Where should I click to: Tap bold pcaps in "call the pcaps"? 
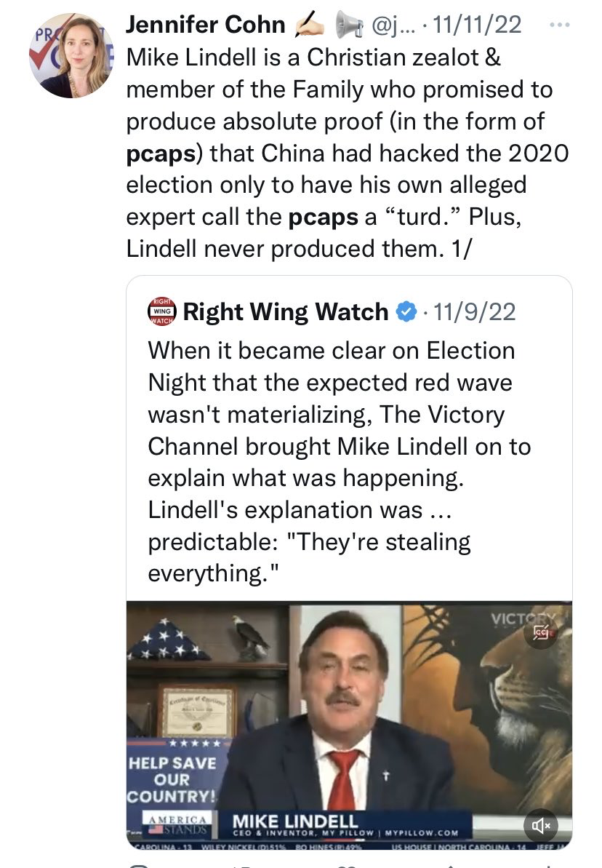[323, 218]
